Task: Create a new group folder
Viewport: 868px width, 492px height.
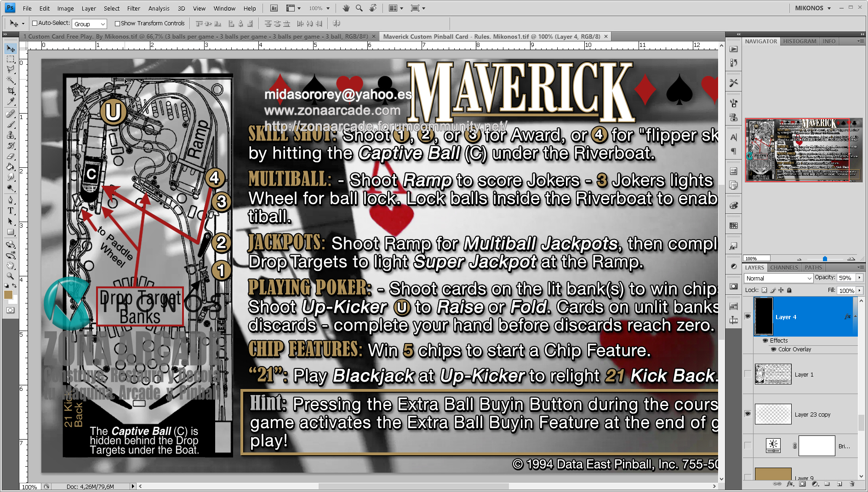Action: point(827,484)
